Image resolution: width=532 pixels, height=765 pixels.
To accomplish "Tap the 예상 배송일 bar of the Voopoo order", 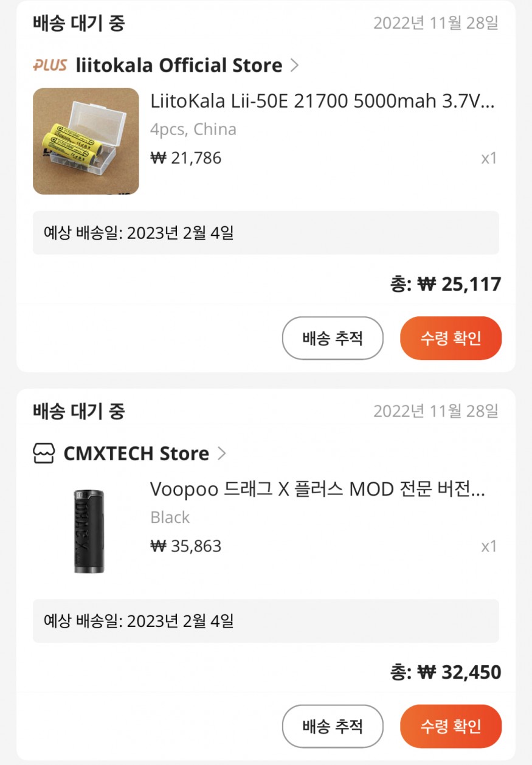I will click(266, 621).
